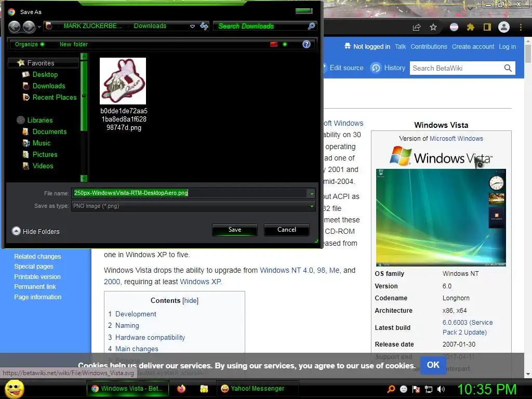The width and height of the screenshot is (532, 399).
Task: Open Windows XP link
Action: click(x=200, y=282)
